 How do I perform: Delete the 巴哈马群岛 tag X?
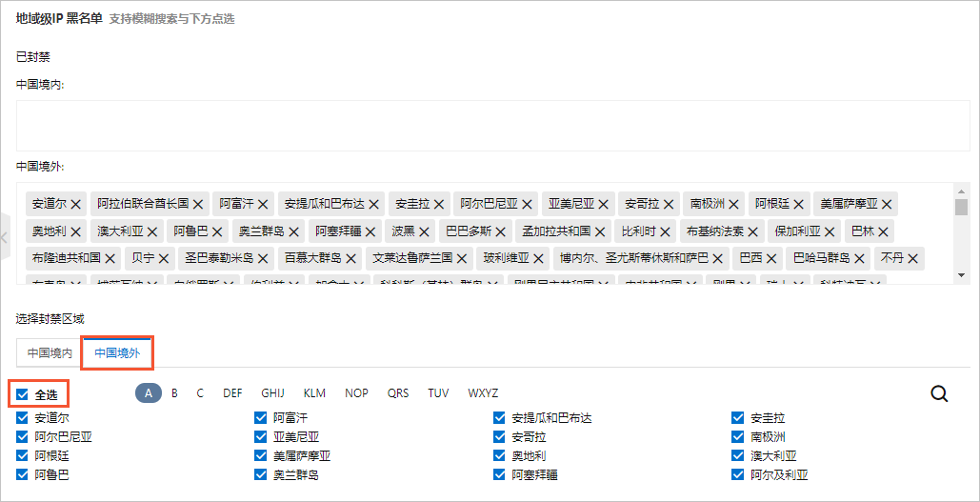(x=859, y=258)
